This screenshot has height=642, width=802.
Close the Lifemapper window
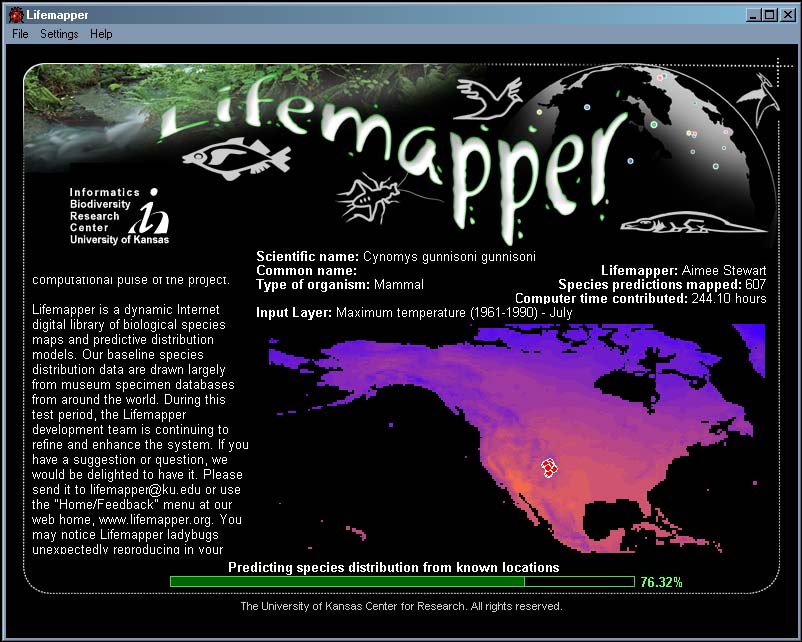[788, 15]
